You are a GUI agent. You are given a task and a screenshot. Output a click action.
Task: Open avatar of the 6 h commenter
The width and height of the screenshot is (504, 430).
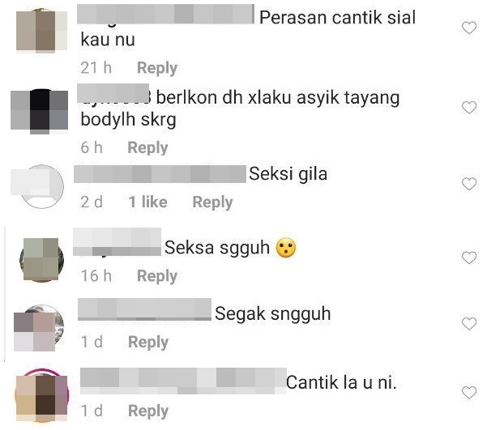(x=39, y=111)
